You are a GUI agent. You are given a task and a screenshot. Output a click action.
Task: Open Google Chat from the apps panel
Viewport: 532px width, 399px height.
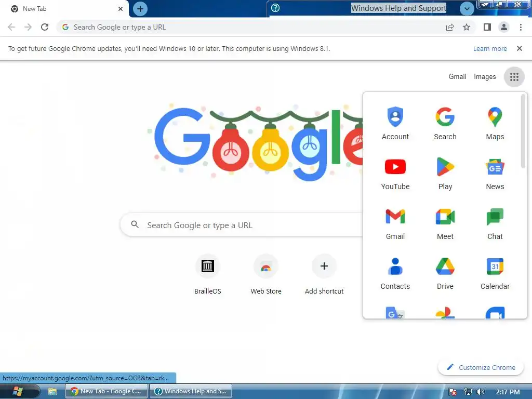(495, 223)
